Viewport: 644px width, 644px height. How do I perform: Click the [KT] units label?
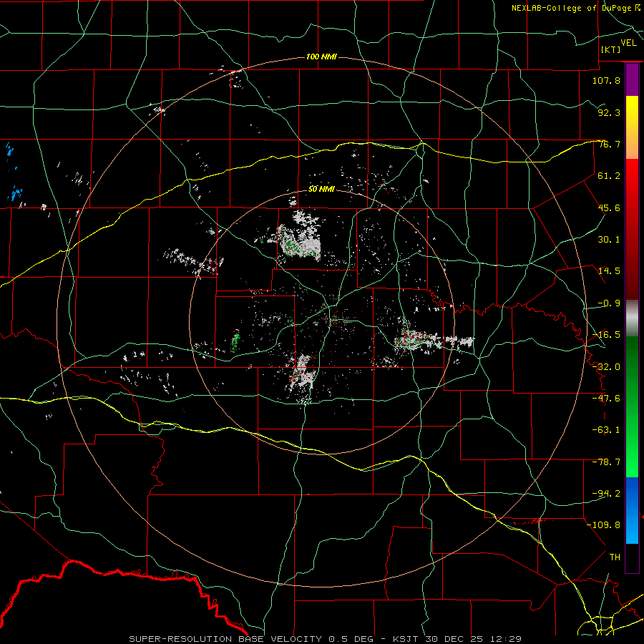(611, 49)
